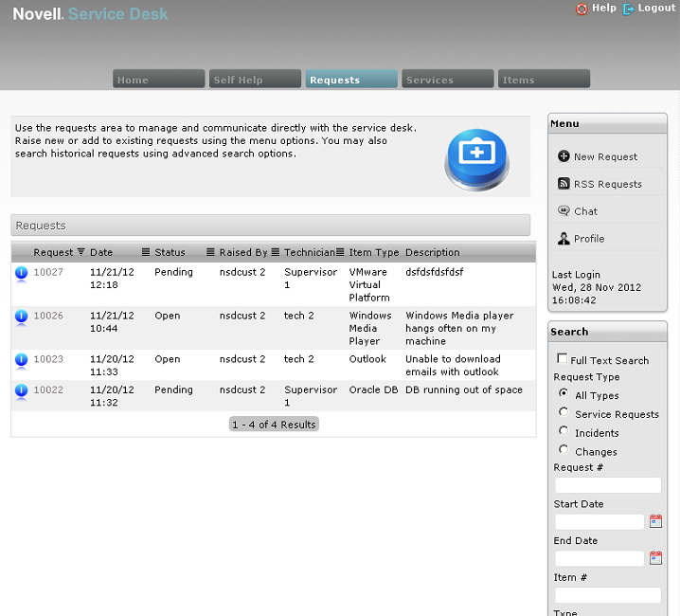Open the Status column filter menu

click(x=210, y=252)
